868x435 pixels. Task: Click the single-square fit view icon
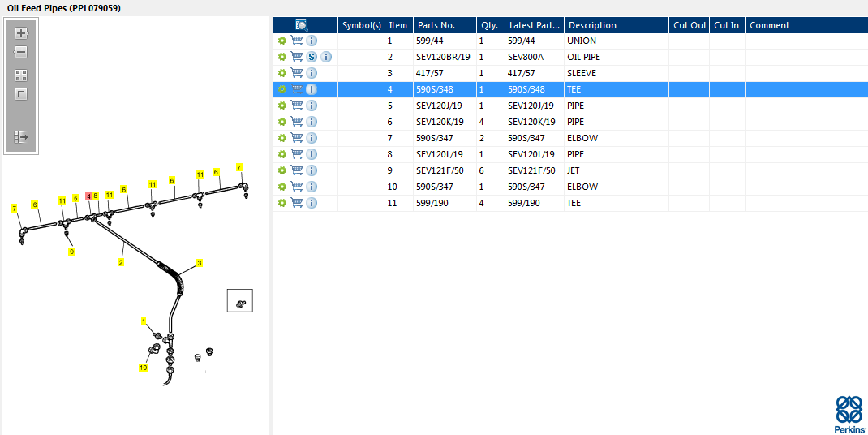(21, 94)
